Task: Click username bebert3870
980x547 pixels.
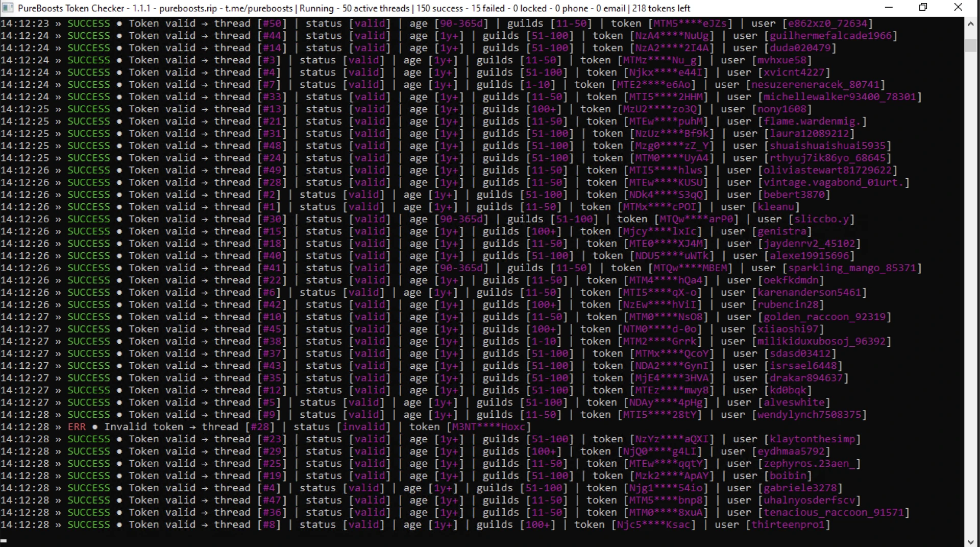Action: [794, 195]
